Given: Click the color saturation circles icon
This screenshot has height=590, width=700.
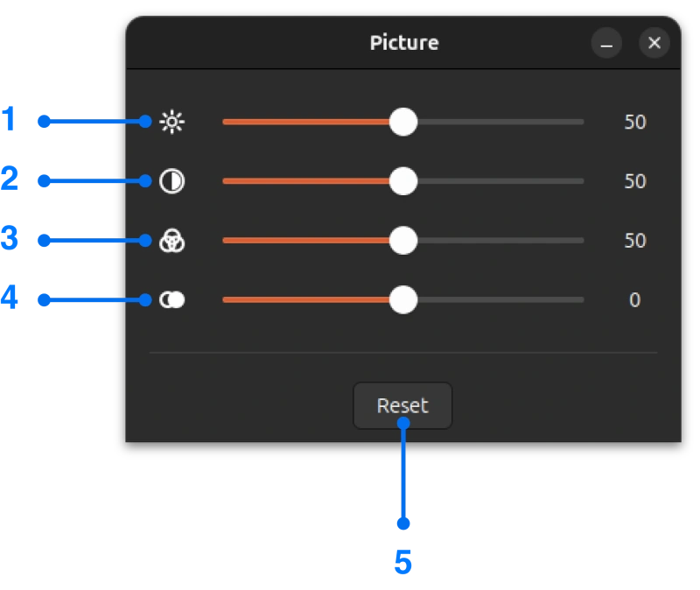Looking at the screenshot, I should pyautogui.click(x=171, y=241).
